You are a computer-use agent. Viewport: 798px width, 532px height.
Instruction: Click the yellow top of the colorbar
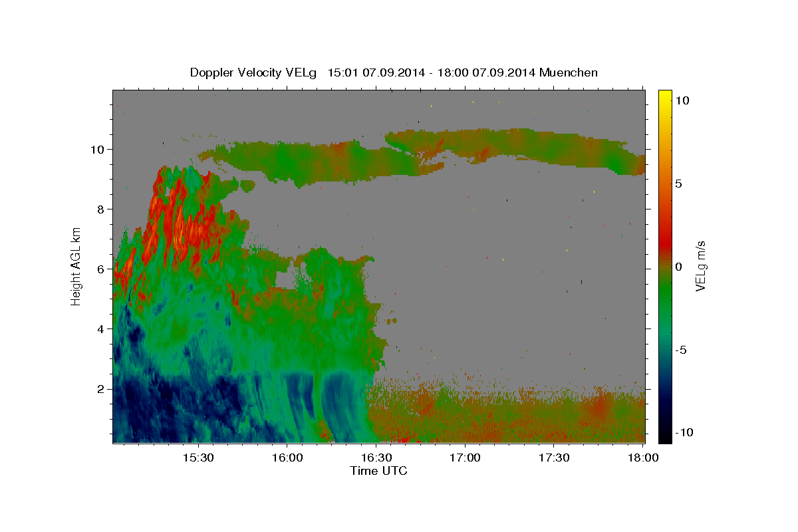click(x=665, y=96)
